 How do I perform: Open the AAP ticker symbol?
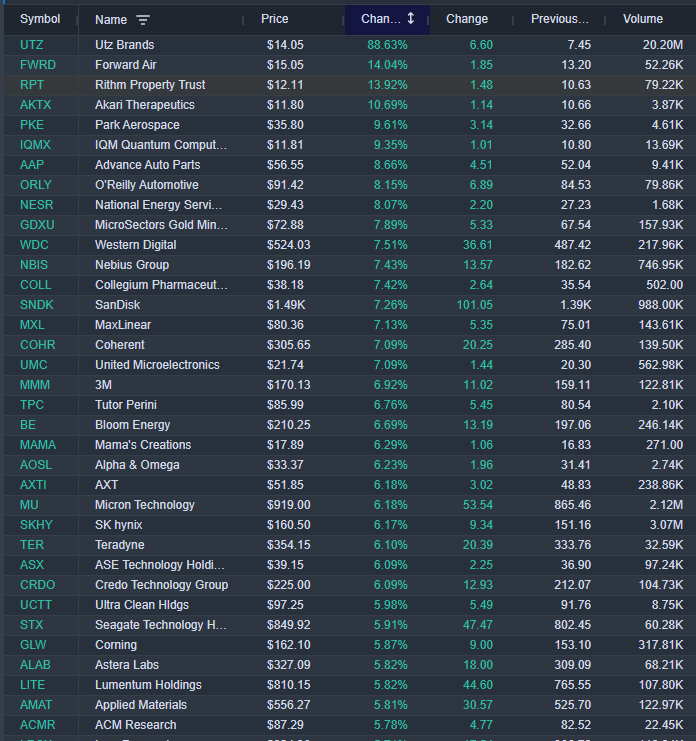32,165
